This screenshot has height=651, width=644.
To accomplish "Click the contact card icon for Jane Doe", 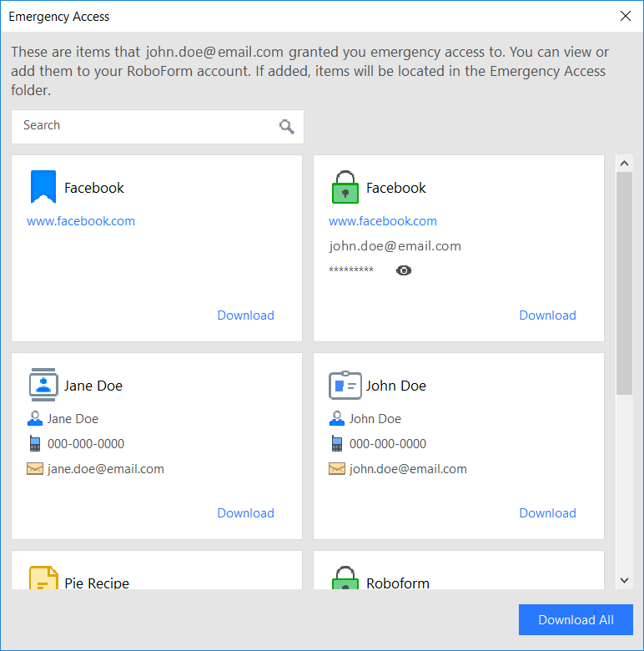I will (x=43, y=385).
